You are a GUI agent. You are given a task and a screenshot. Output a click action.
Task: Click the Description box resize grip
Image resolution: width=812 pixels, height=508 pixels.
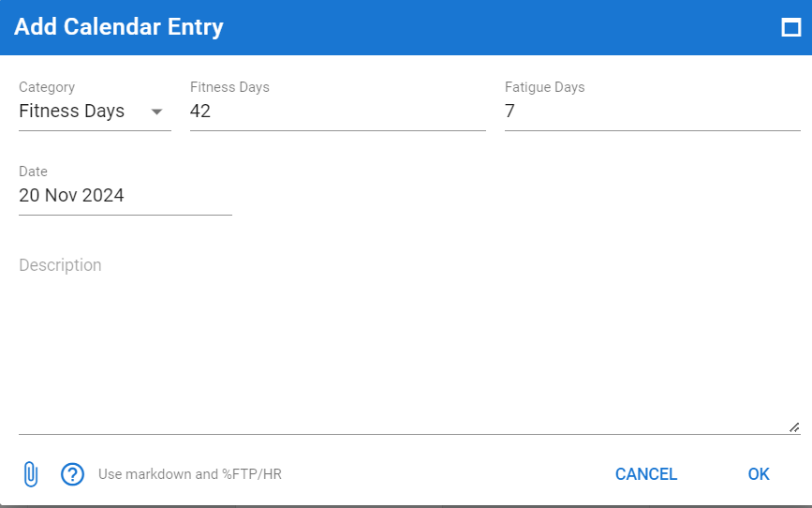pos(794,427)
